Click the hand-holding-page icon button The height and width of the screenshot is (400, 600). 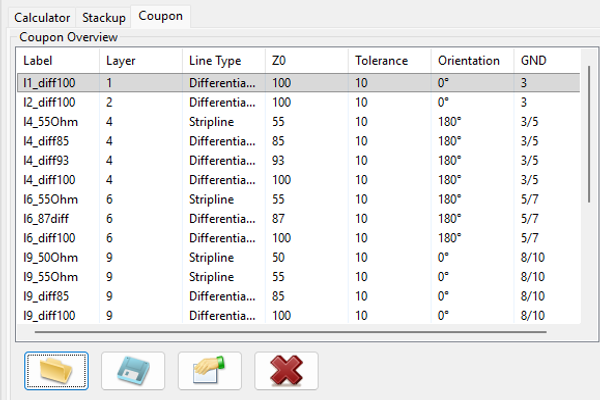tap(209, 370)
